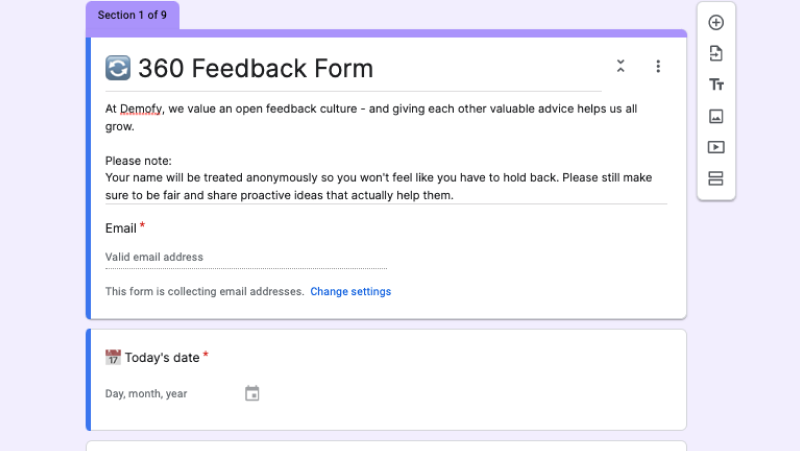Image resolution: width=800 pixels, height=451 pixels.
Task: Click the Email field label
Action: [x=121, y=228]
